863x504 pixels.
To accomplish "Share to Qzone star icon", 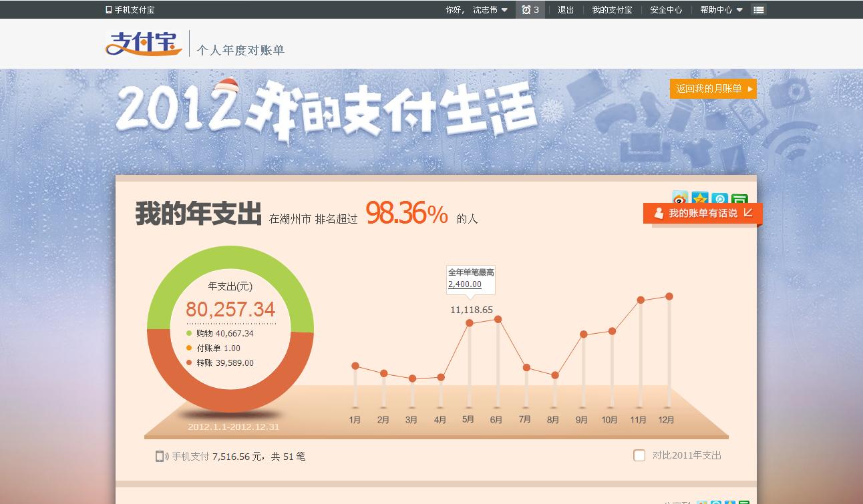I will (700, 199).
